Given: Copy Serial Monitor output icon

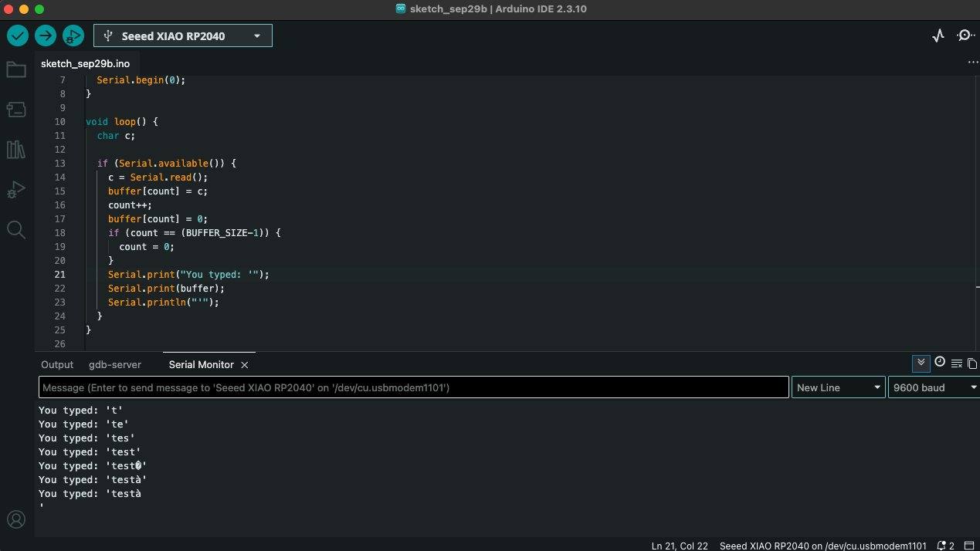Looking at the screenshot, I should point(972,363).
